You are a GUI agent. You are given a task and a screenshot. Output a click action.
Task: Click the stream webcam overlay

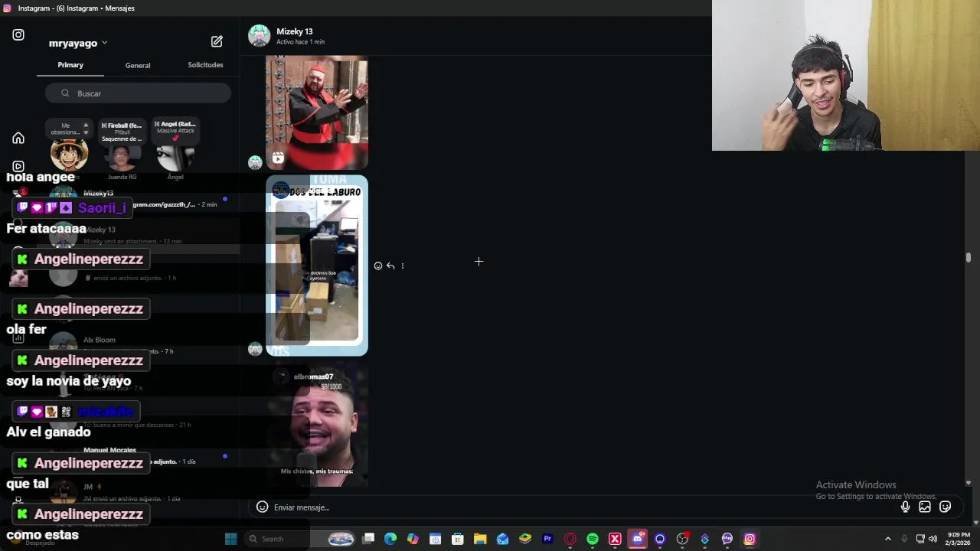pyautogui.click(x=846, y=75)
